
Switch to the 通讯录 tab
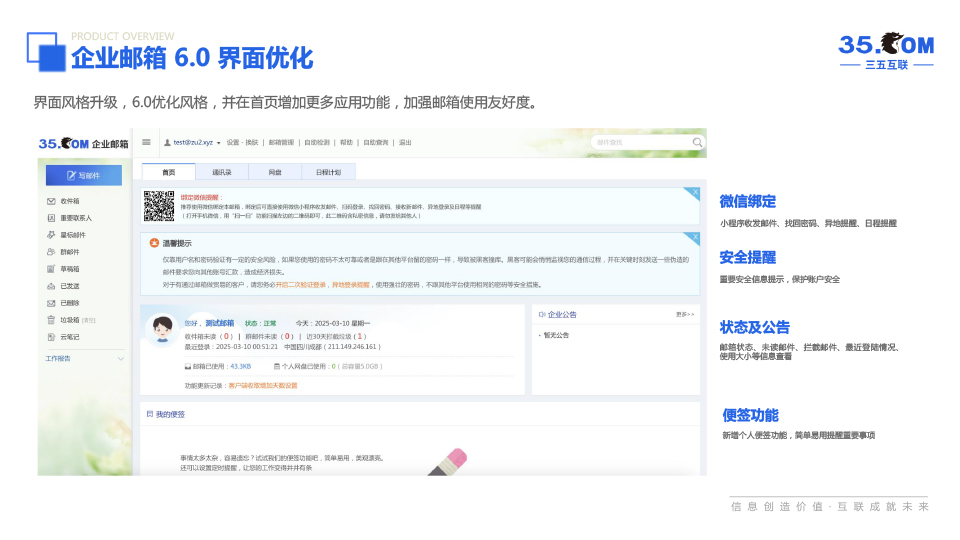(x=215, y=172)
